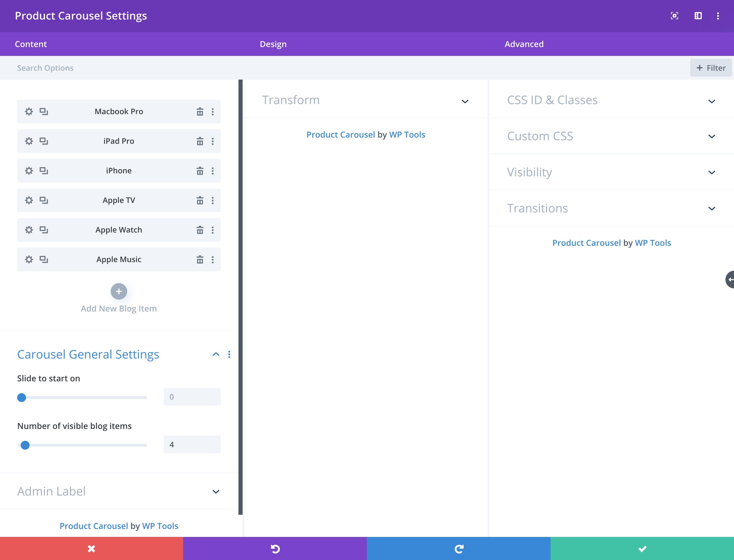
Task: Duplicate the Apple Music item
Action: (x=44, y=259)
